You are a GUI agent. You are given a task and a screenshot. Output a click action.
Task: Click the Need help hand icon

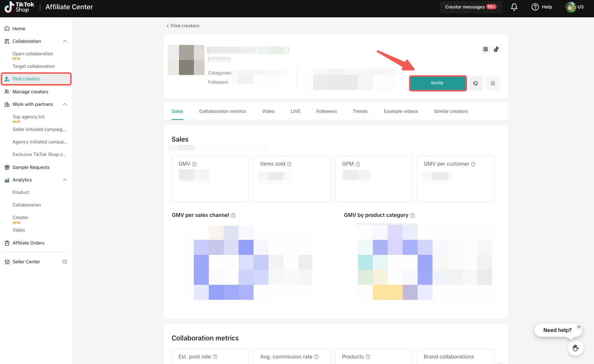[x=575, y=348]
